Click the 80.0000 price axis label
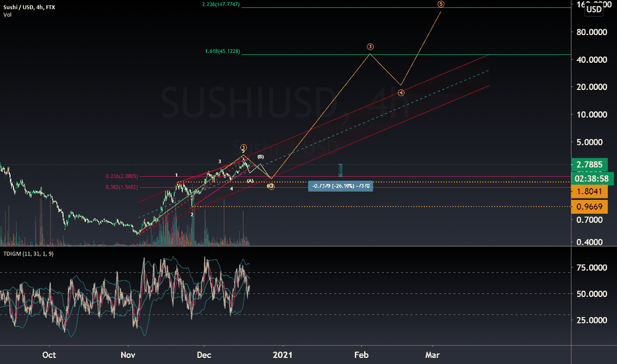Screen dimensions: 617x364 coord(591,32)
